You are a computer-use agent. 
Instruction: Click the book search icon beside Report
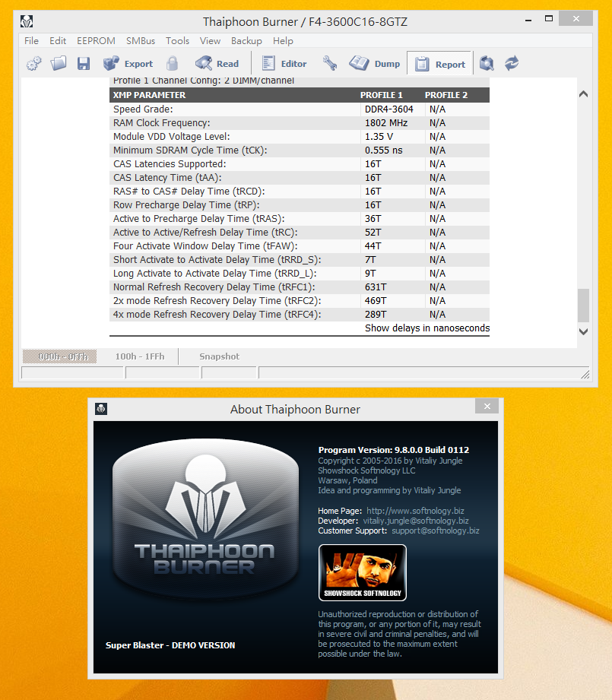pyautogui.click(x=487, y=64)
